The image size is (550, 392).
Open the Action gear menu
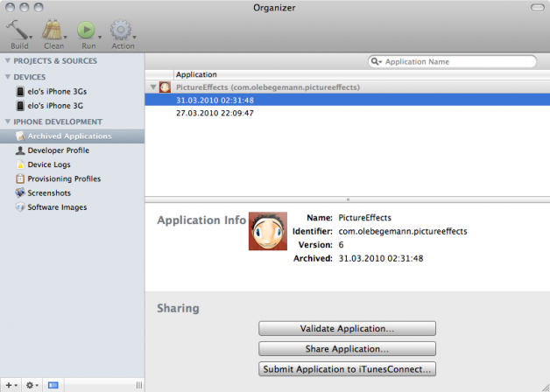(x=122, y=29)
